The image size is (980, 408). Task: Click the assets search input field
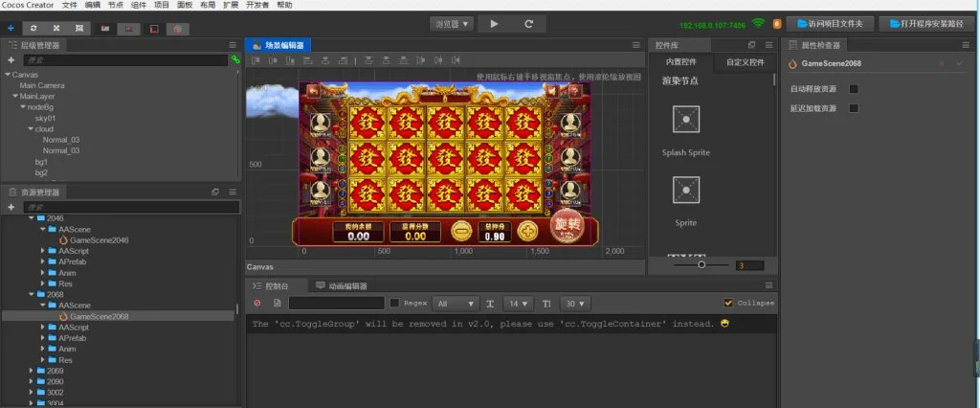132,207
